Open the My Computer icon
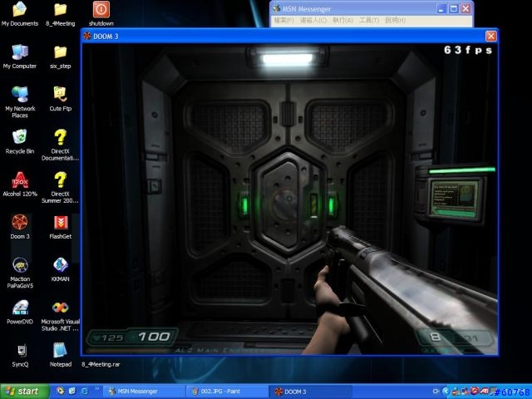Image resolution: width=532 pixels, height=399 pixels. [x=20, y=57]
